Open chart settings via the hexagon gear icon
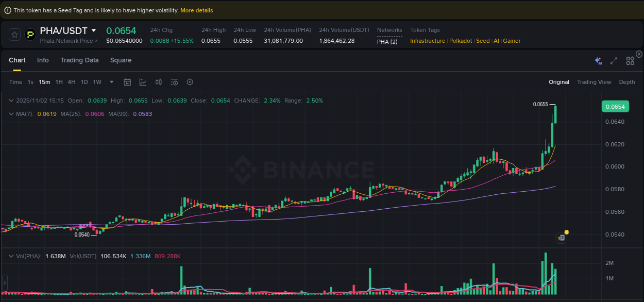The width and height of the screenshot is (644, 302). (x=189, y=82)
